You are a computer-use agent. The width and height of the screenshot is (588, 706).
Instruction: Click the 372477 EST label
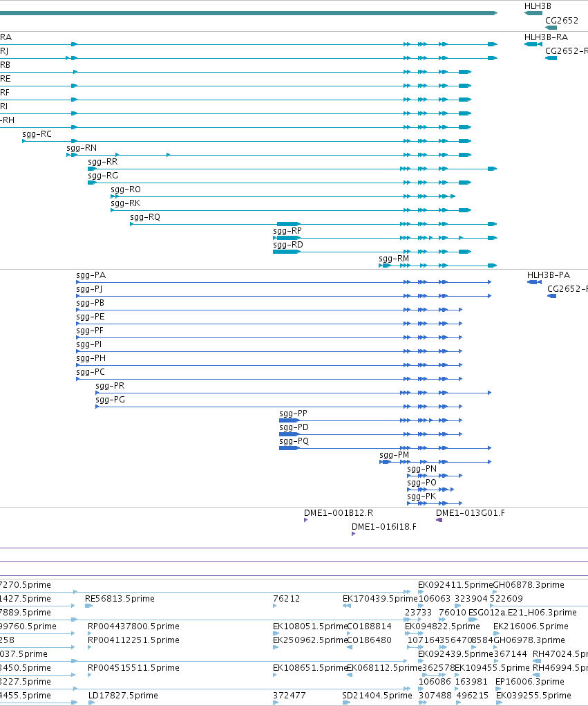(x=290, y=696)
